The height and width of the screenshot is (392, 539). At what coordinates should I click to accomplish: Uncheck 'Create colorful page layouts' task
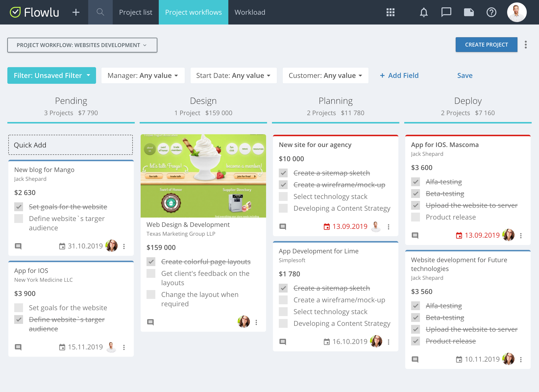click(151, 262)
